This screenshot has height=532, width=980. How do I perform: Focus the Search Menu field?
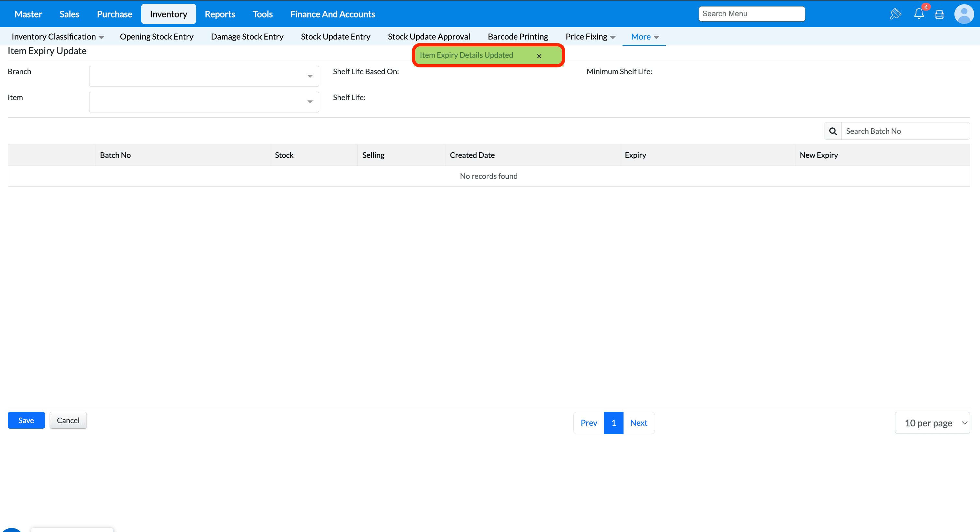coord(751,14)
